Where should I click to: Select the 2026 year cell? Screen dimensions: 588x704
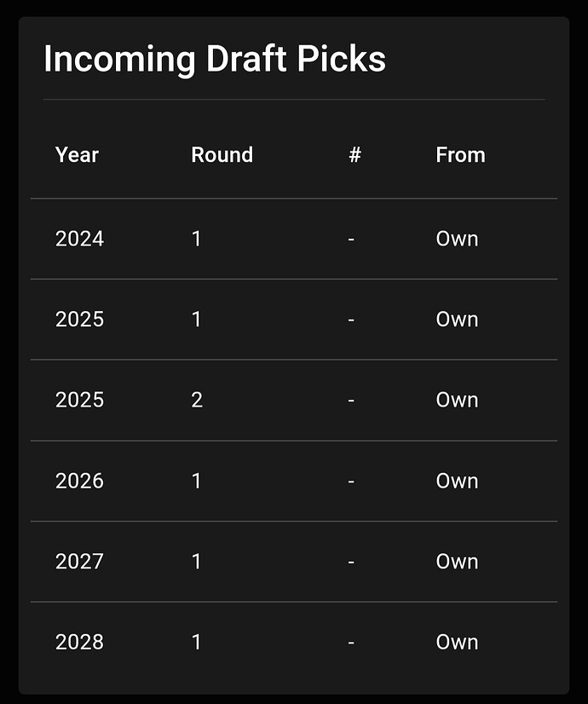click(x=79, y=481)
